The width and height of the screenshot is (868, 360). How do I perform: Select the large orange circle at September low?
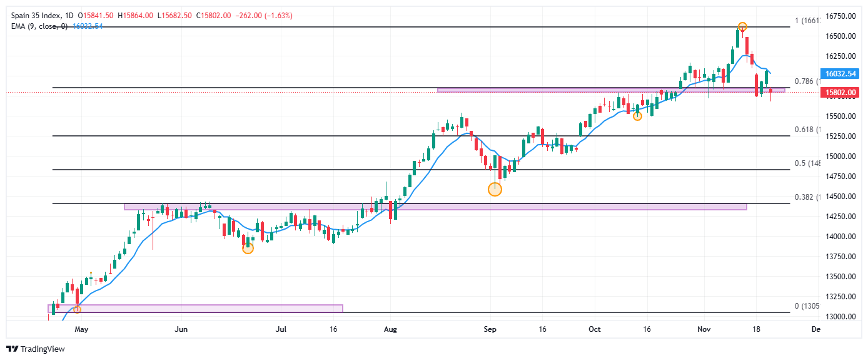point(495,188)
